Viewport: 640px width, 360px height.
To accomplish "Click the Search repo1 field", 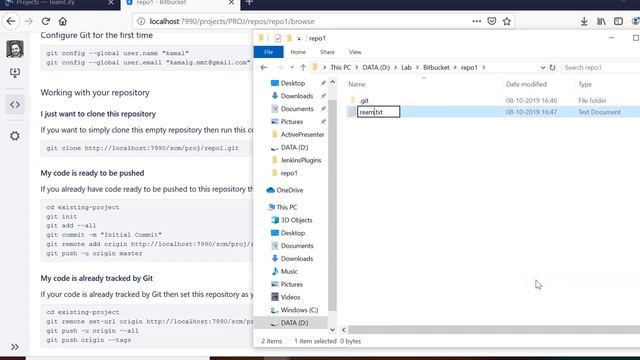I will pyautogui.click(x=600, y=67).
